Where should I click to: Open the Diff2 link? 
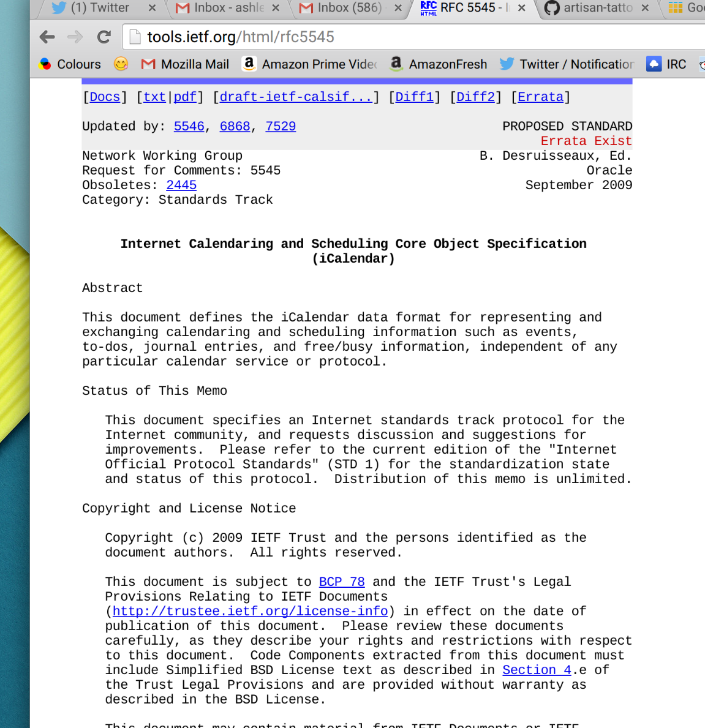[x=475, y=97]
